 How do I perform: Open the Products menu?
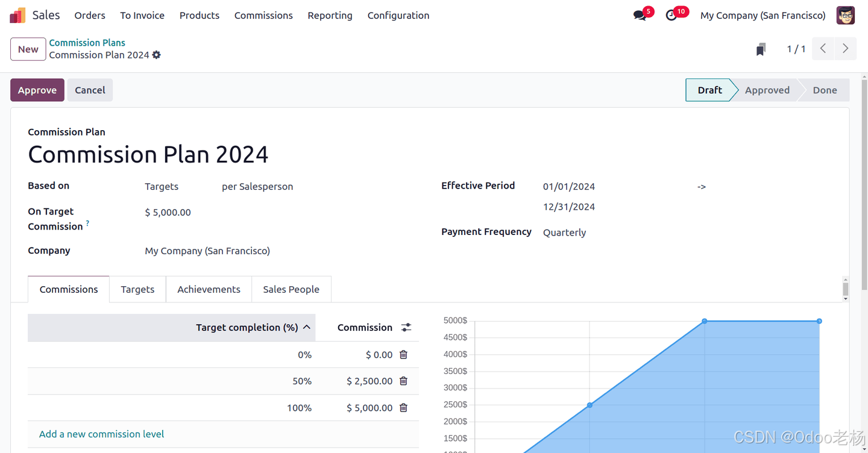[200, 16]
